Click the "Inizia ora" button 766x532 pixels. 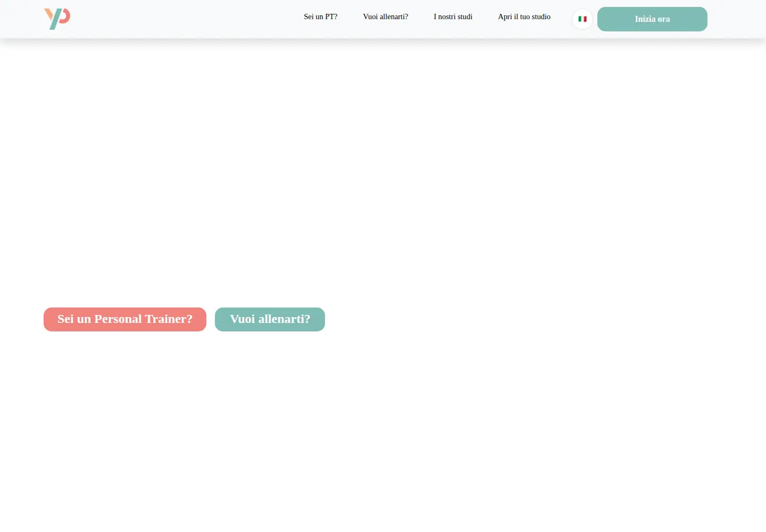(x=652, y=19)
